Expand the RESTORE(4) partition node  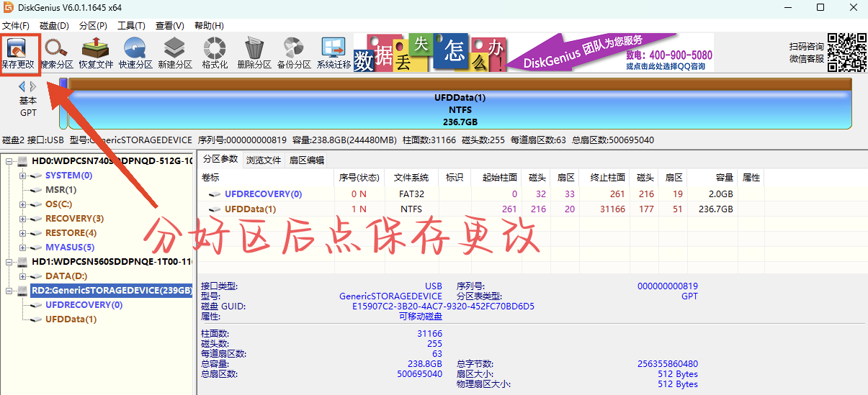[x=23, y=233]
